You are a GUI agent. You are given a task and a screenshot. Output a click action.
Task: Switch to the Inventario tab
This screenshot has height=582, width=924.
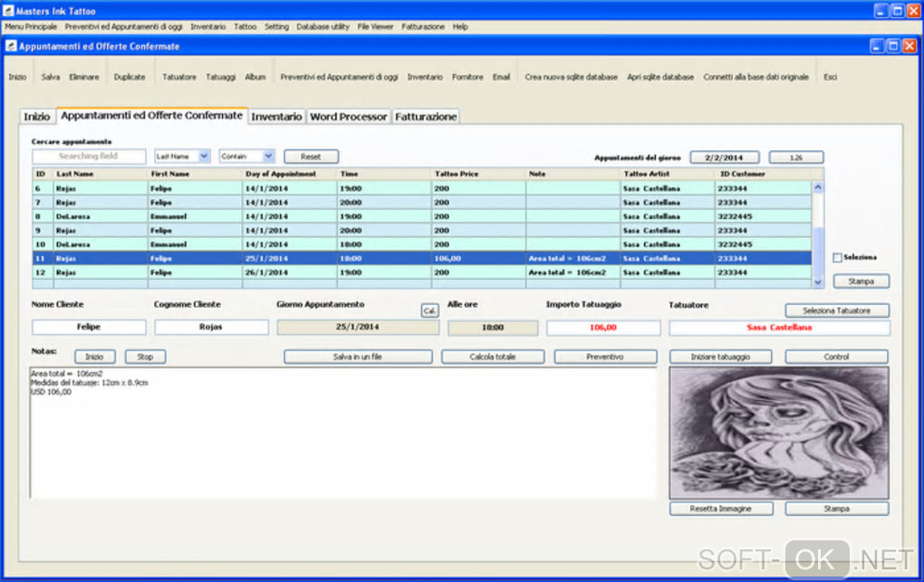click(276, 117)
